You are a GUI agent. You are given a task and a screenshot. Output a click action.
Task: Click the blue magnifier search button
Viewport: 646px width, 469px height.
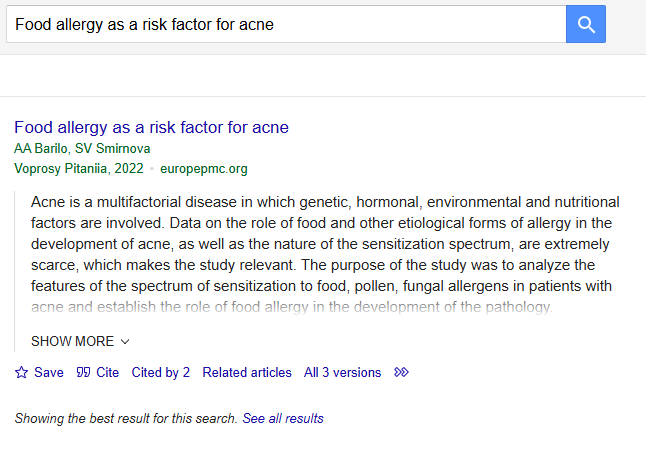(x=586, y=24)
